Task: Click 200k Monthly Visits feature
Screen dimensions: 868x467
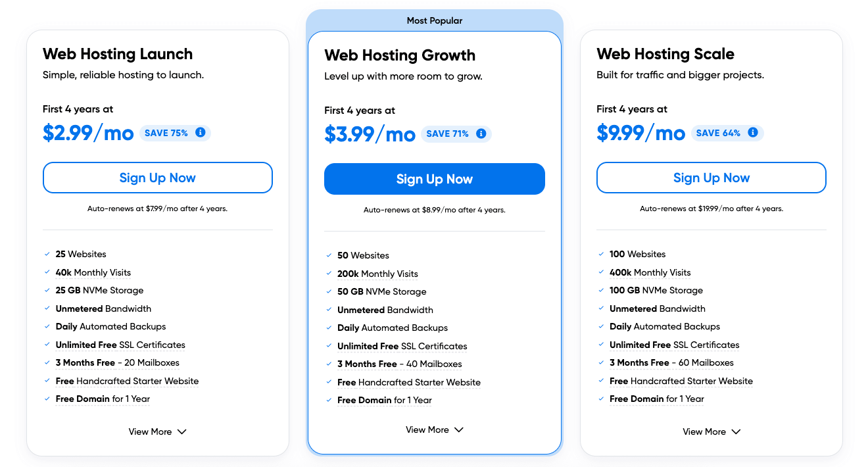Action: point(377,274)
